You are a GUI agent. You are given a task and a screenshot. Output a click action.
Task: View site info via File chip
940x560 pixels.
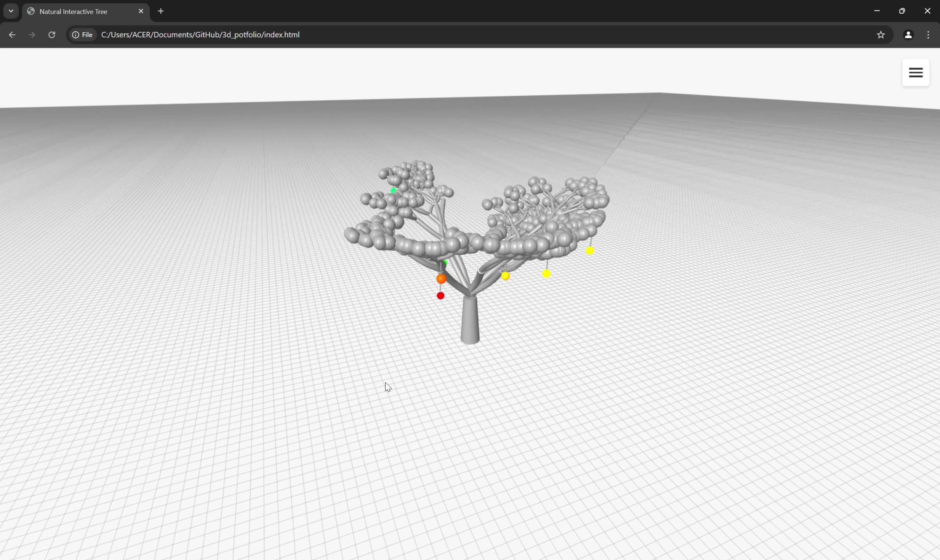[x=82, y=35]
